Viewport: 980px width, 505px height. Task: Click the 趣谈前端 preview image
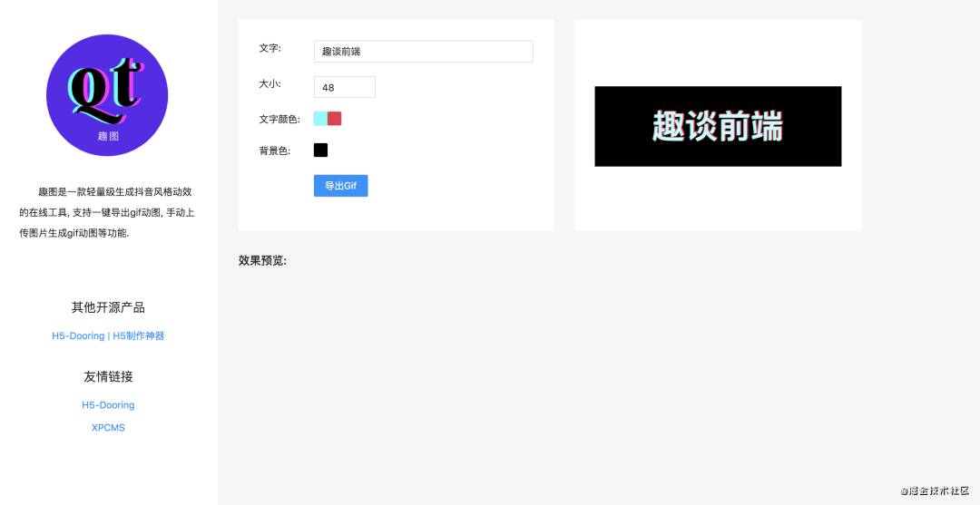click(x=718, y=126)
